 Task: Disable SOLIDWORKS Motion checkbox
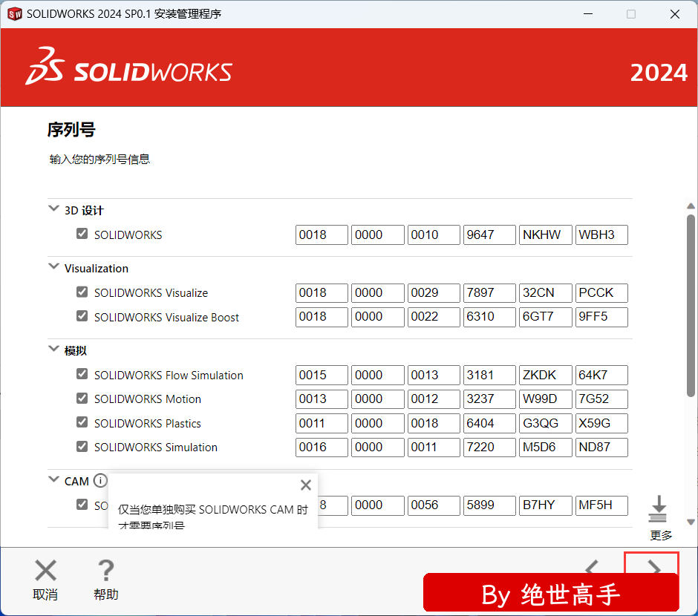coord(82,398)
